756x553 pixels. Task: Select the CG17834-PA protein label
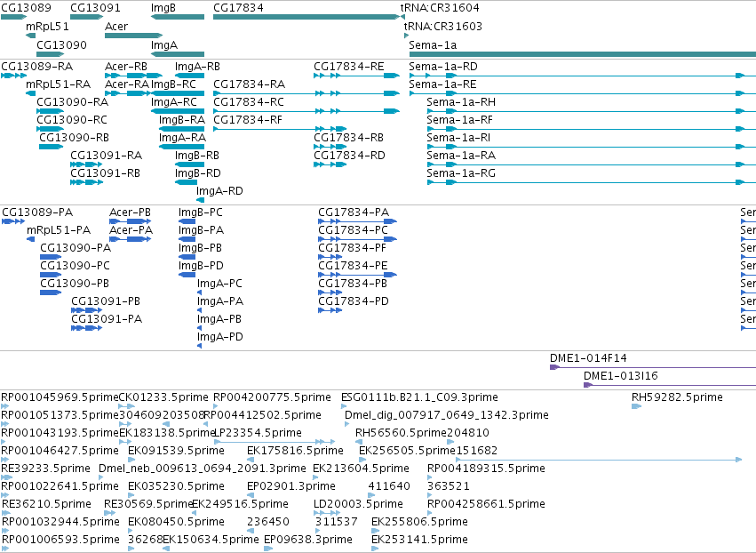coord(354,212)
